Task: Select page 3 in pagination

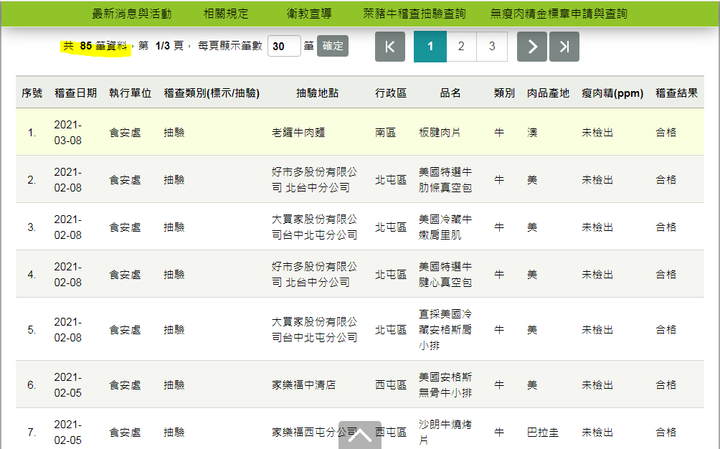Action: click(x=492, y=46)
